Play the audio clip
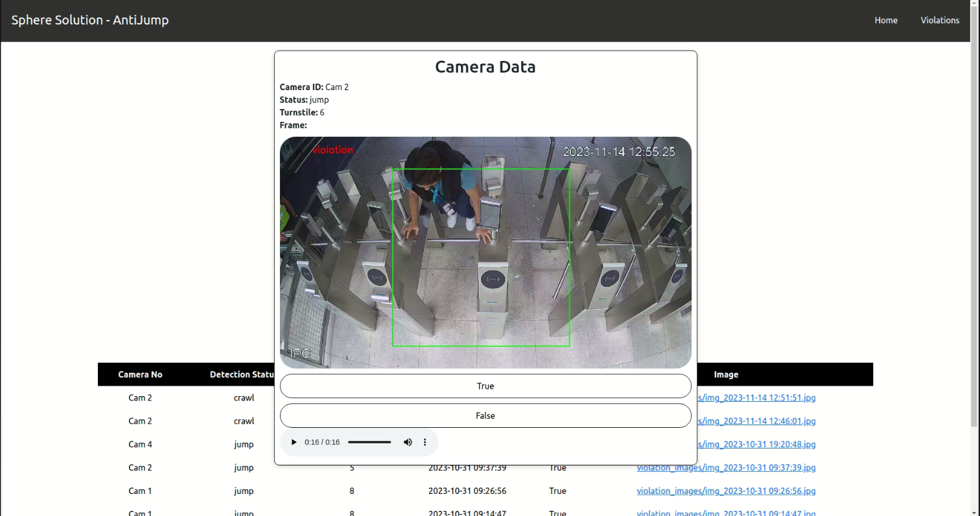Image resolution: width=980 pixels, height=516 pixels. pyautogui.click(x=294, y=442)
